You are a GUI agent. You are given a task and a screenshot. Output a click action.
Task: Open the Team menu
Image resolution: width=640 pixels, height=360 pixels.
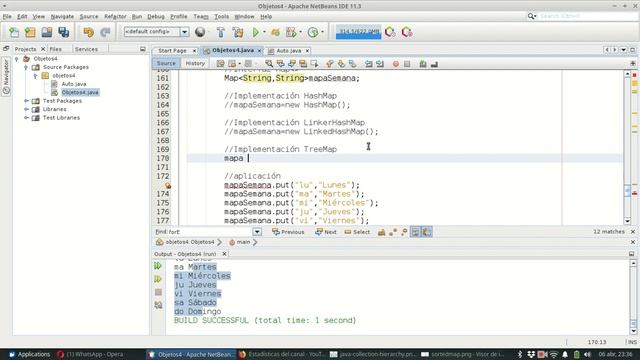(200, 16)
